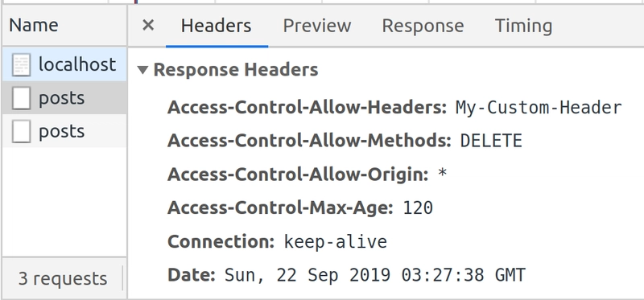Click the Name column header
This screenshot has width=644, height=300.
point(34,26)
